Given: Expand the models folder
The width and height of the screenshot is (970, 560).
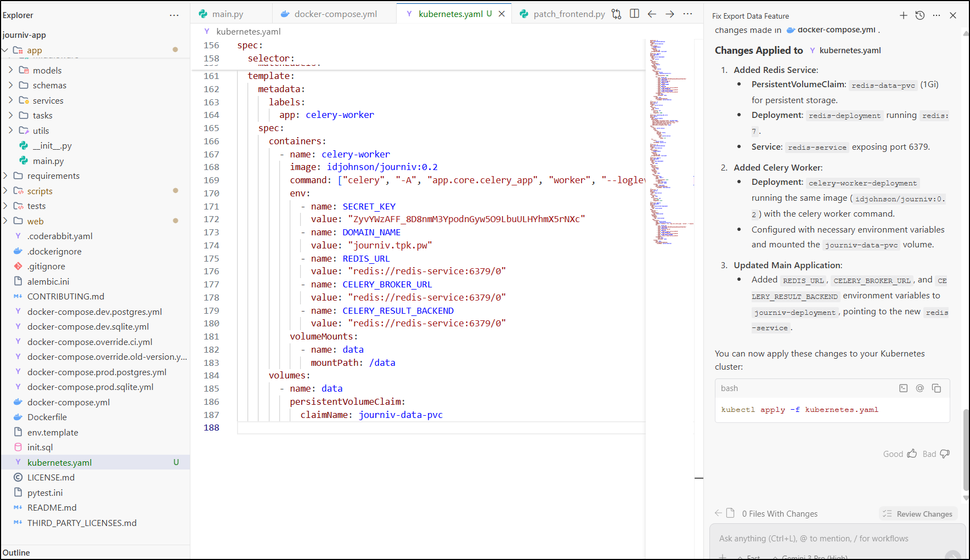Looking at the screenshot, I should point(47,70).
